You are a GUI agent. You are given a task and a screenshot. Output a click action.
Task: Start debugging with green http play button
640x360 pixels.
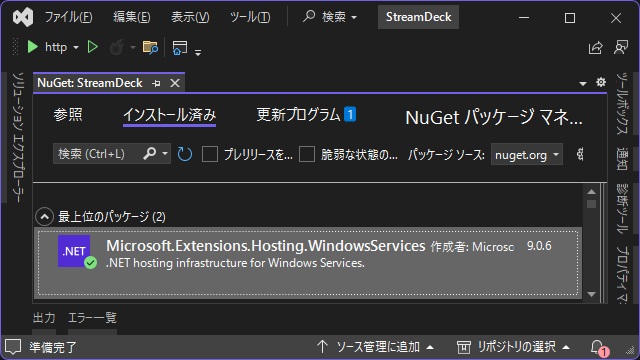32,47
